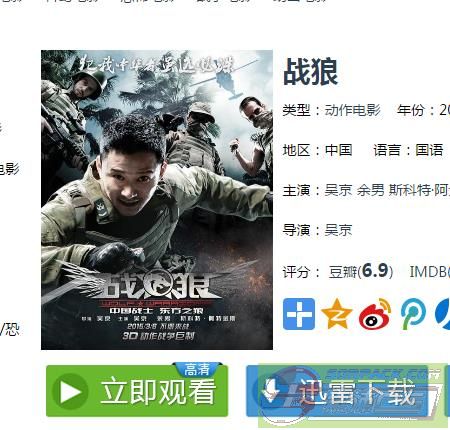Click the play triangle on 立即观看

pyautogui.click(x=70, y=391)
